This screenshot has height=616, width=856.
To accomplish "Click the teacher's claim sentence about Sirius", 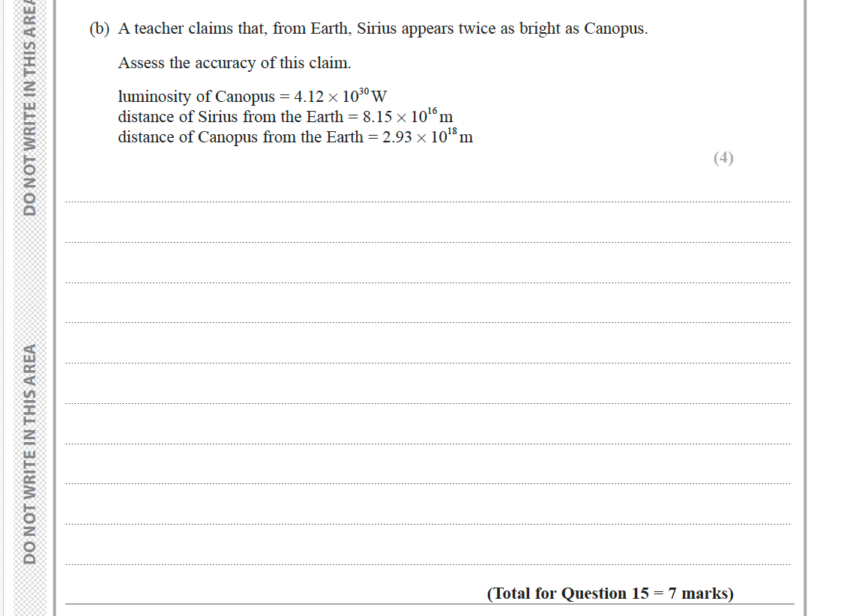I will pos(382,29).
